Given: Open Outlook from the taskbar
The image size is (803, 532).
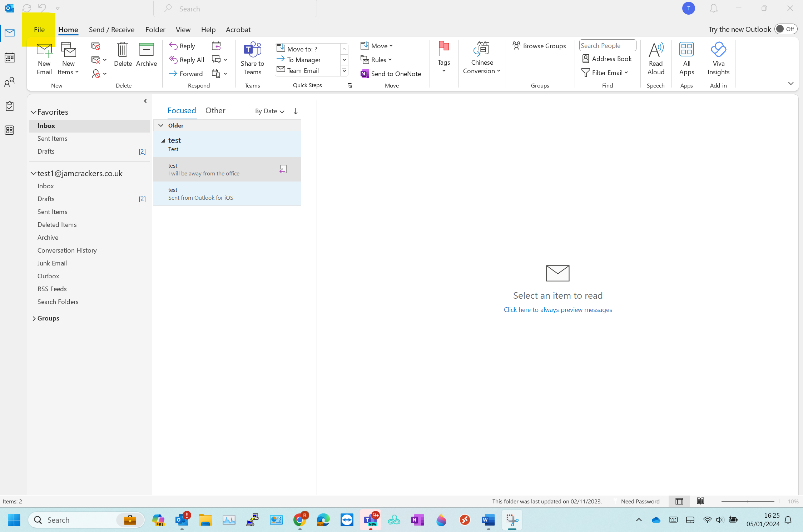Looking at the screenshot, I should click(182, 520).
